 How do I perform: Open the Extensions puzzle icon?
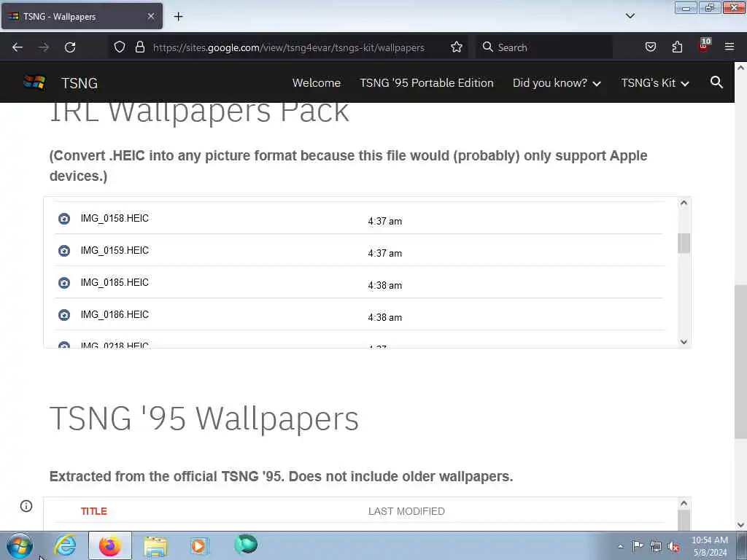point(677,47)
